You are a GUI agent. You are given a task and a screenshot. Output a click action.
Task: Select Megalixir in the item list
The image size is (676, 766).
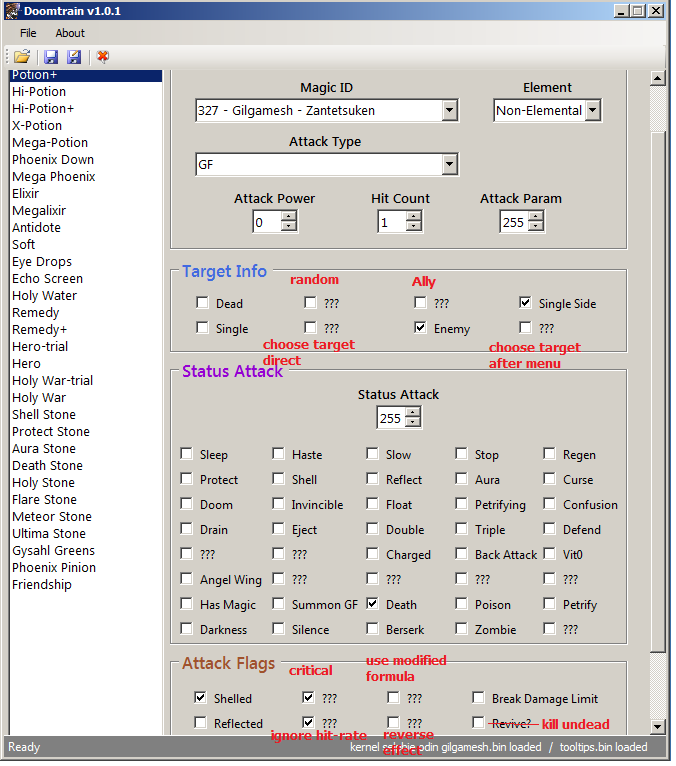(x=86, y=211)
